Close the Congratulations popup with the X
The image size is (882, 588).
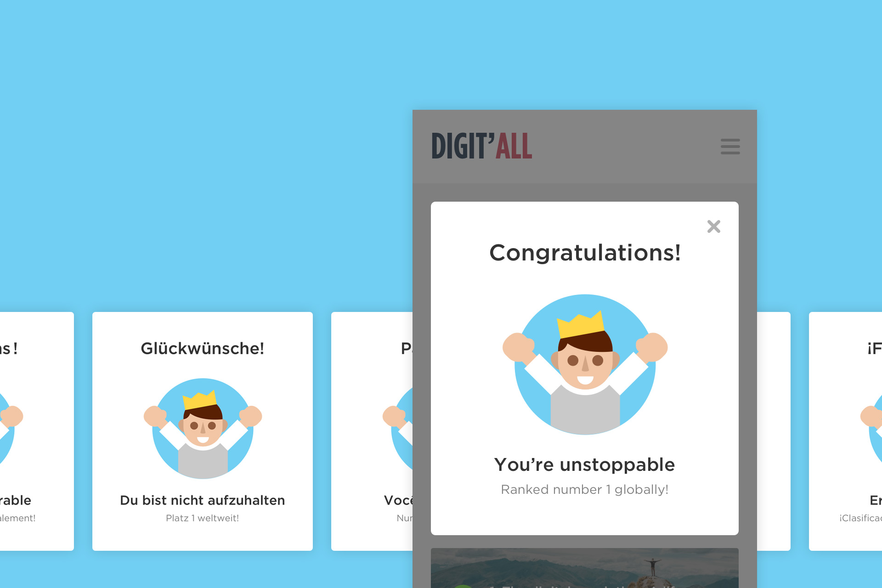click(x=713, y=226)
